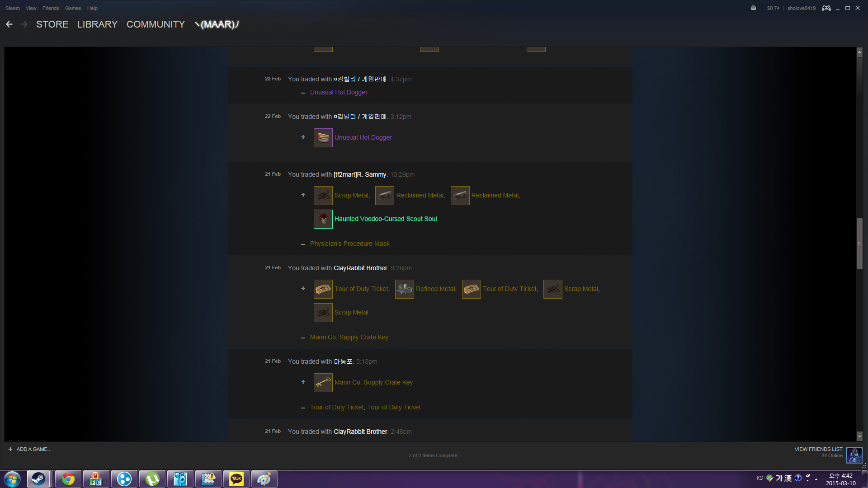Click the Refined Metal item icon
The image size is (868, 488).
pos(404,289)
